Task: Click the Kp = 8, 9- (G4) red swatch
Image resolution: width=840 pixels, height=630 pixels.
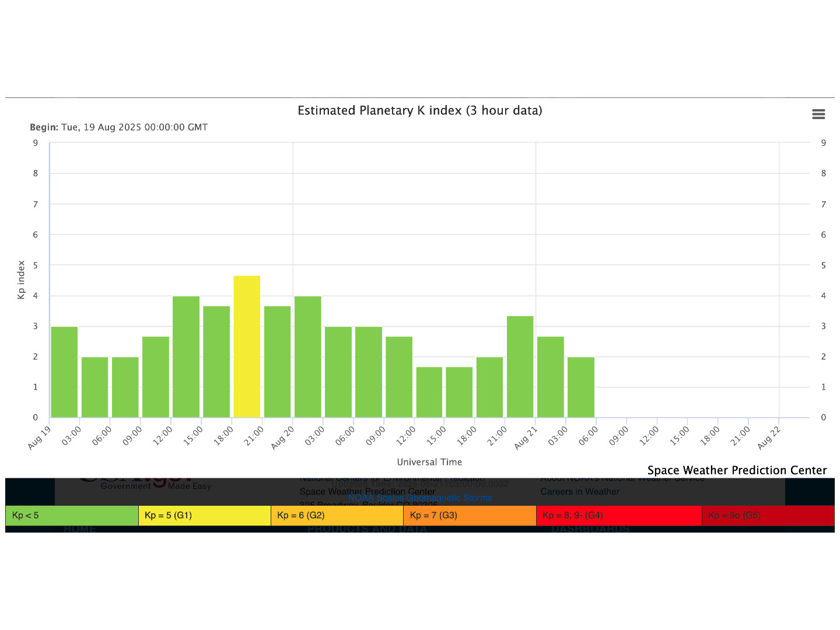Action: pyautogui.click(x=618, y=516)
